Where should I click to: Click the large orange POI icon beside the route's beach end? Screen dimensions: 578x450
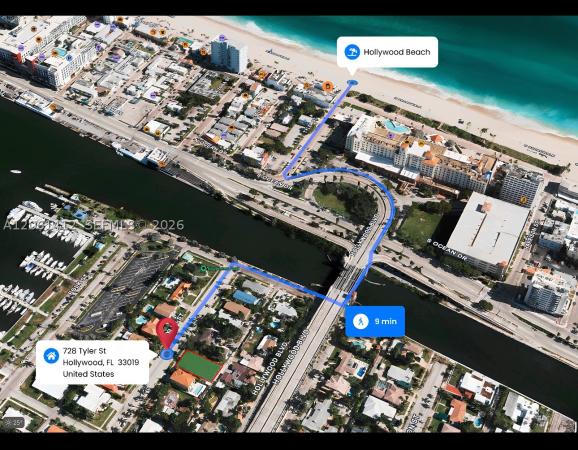click(327, 87)
